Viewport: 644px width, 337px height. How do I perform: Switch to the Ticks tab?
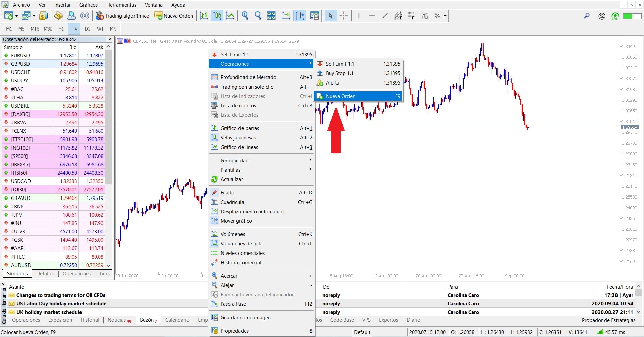point(104,274)
